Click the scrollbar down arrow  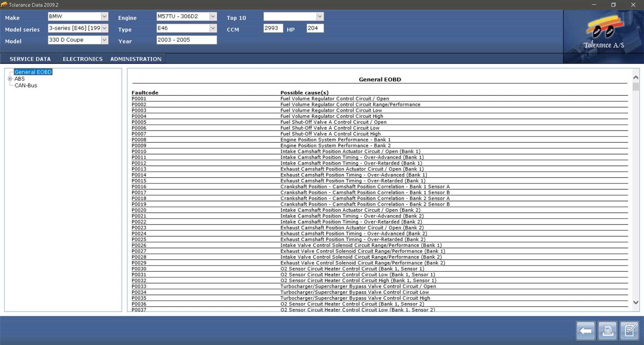tap(636, 302)
